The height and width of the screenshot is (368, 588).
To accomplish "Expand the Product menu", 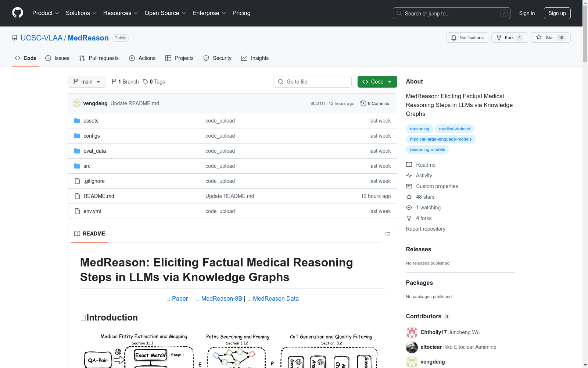I will 46,13.
